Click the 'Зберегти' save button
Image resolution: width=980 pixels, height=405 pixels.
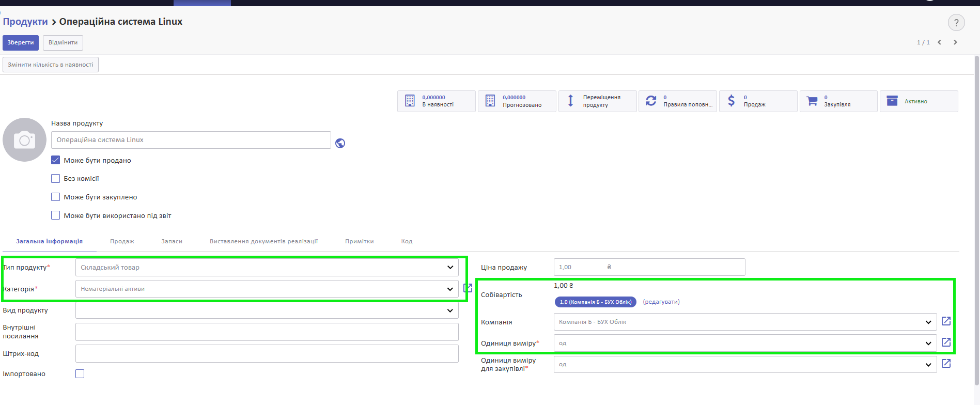click(x=21, y=42)
